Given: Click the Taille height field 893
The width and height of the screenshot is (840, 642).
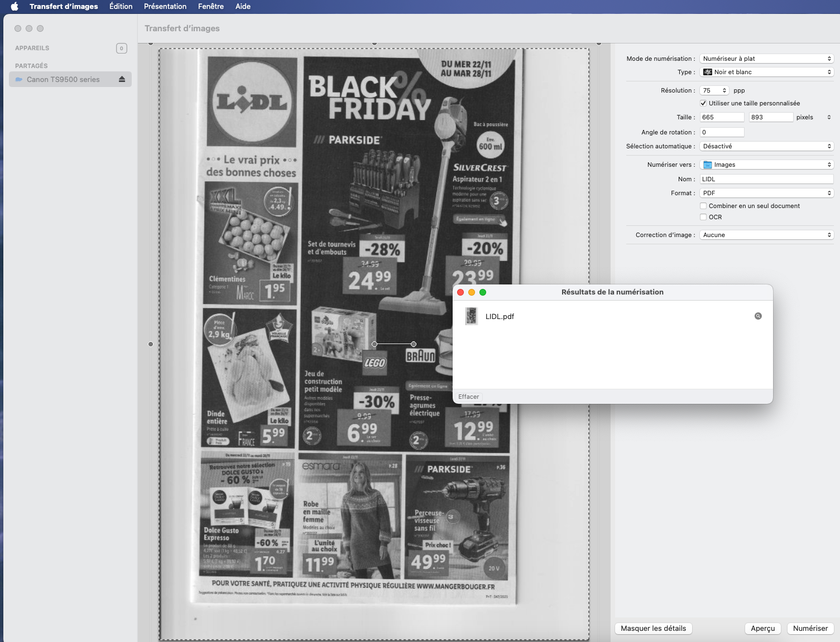Looking at the screenshot, I should (x=771, y=117).
